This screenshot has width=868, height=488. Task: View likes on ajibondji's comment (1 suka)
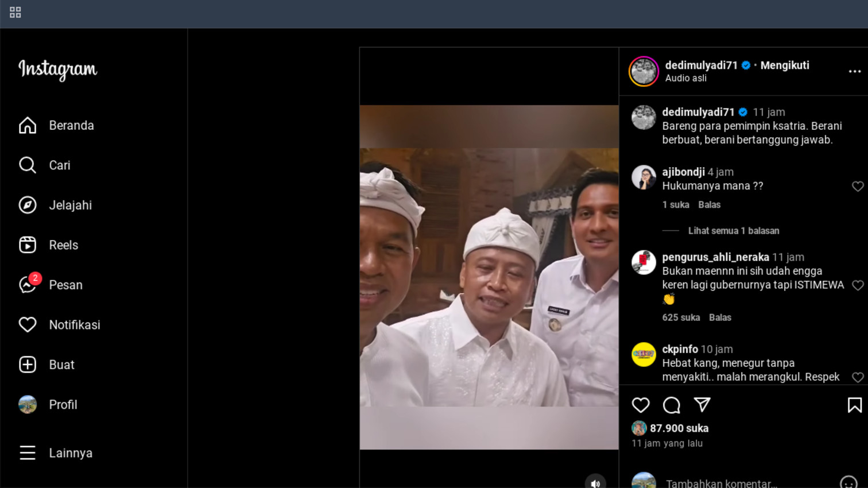tap(675, 205)
